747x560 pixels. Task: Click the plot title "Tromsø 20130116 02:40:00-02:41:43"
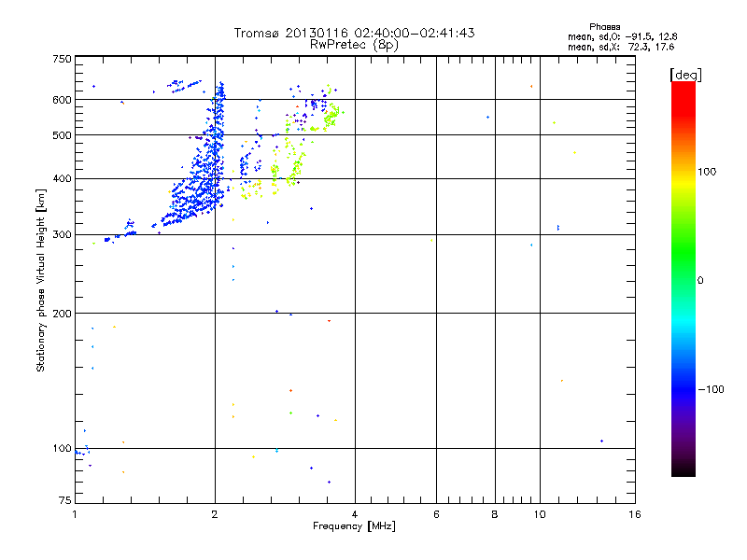pyautogui.click(x=354, y=33)
